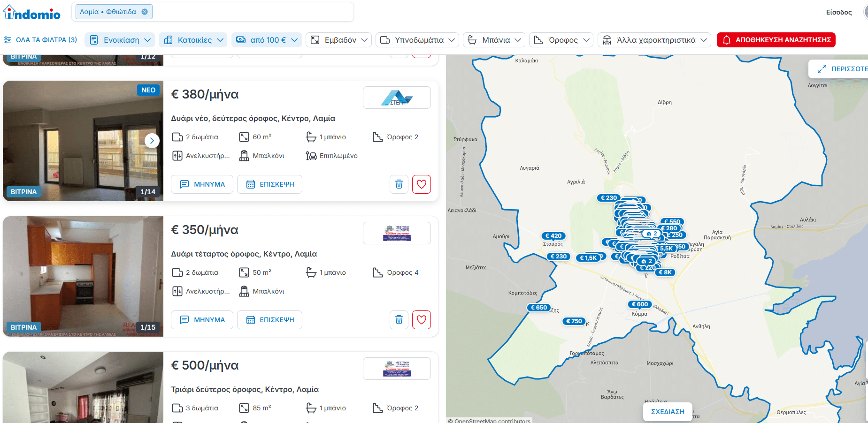The height and width of the screenshot is (423, 868).
Task: Click the indomio home logo
Action: [32, 13]
